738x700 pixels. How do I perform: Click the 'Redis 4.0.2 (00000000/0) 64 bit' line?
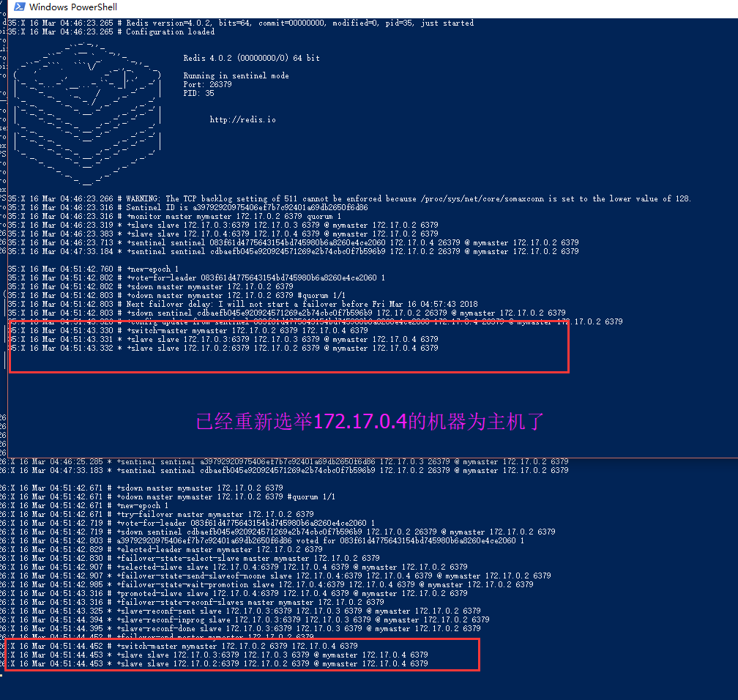[251, 58]
